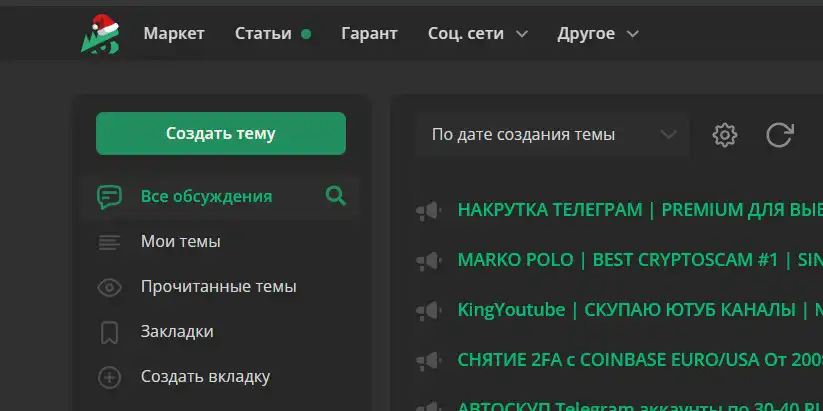Screen dimensions: 823x411
Task: Open the По дате создания темы sort dropdown
Action: 552,134
